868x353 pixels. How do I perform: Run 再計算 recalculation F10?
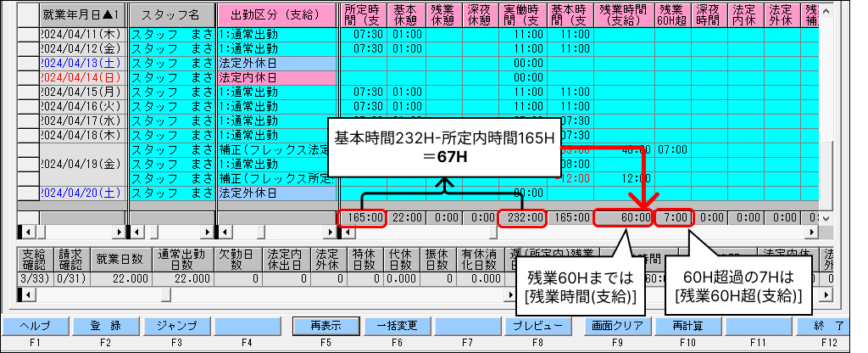coord(688,326)
